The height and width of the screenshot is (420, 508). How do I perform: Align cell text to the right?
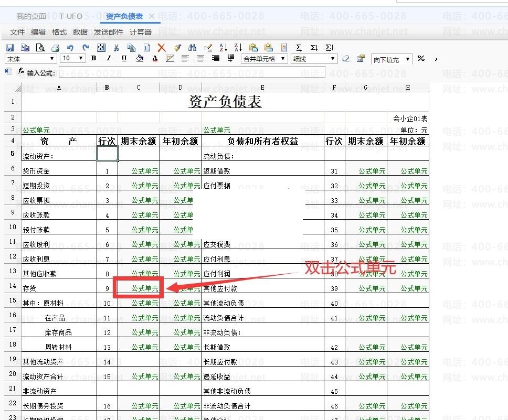tap(216, 58)
